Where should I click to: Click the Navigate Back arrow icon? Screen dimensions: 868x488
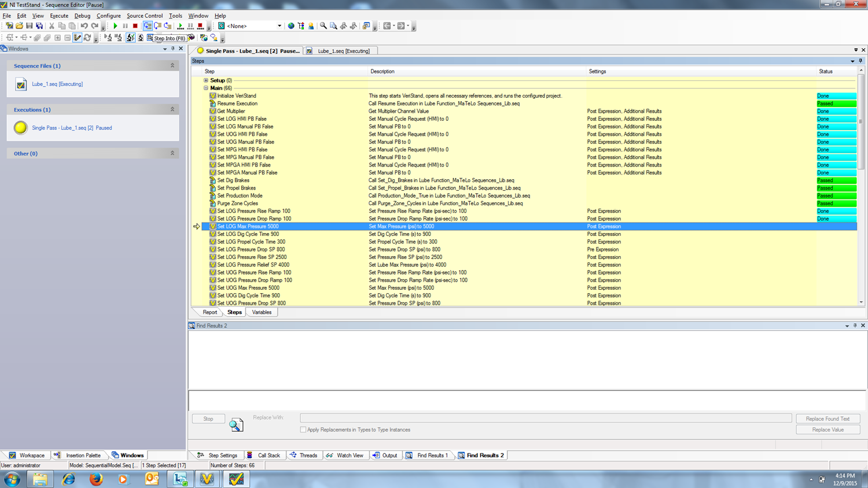387,26
